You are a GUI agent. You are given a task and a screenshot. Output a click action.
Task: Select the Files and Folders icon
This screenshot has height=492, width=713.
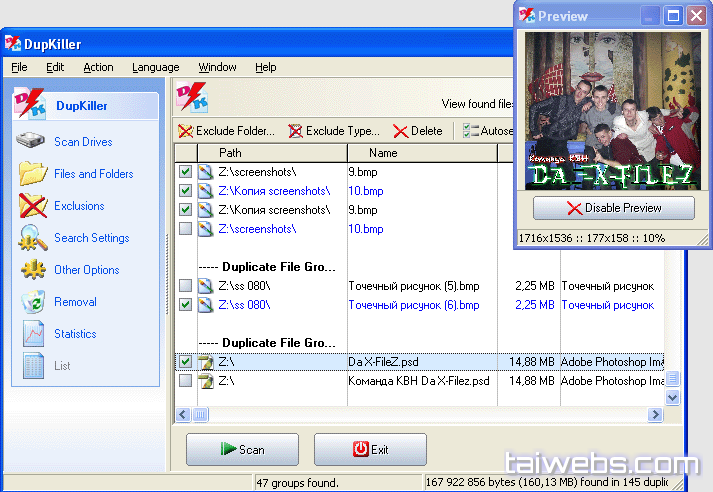[x=33, y=174]
